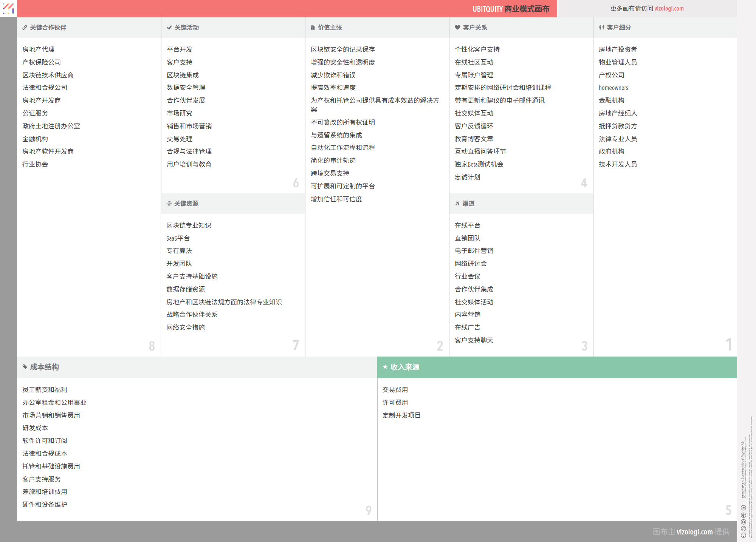Click the star icon on the 收入来源 header
756x542 pixels.
click(385, 367)
